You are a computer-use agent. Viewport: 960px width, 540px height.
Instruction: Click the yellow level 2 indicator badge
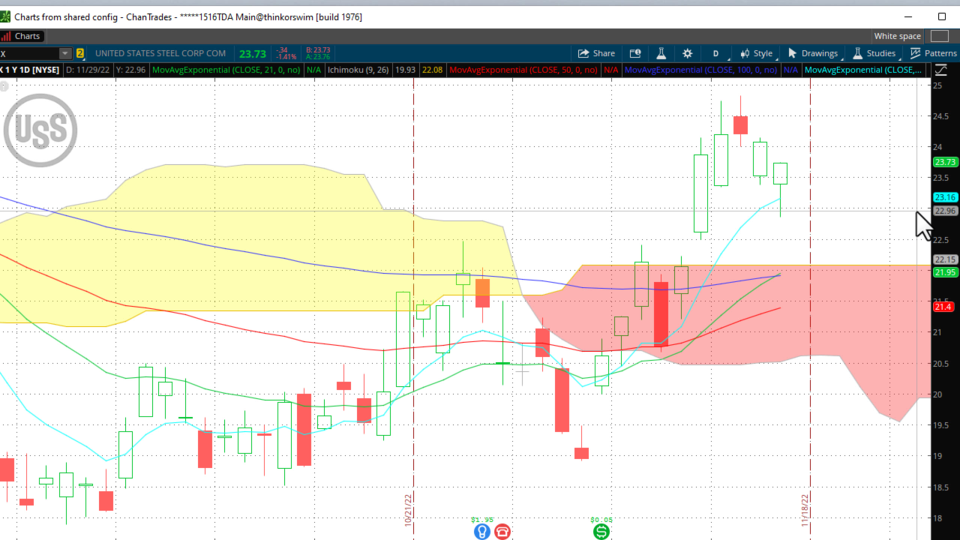click(x=80, y=53)
